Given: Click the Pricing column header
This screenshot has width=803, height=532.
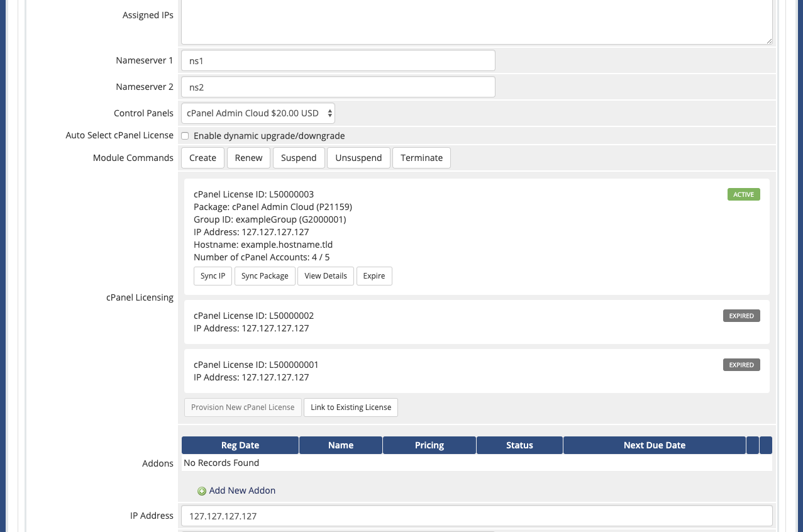Looking at the screenshot, I should coord(429,445).
